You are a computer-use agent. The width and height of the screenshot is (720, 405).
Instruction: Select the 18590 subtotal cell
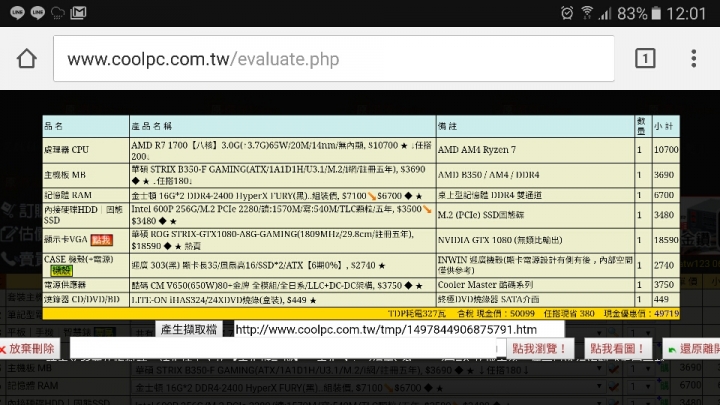[666, 240]
